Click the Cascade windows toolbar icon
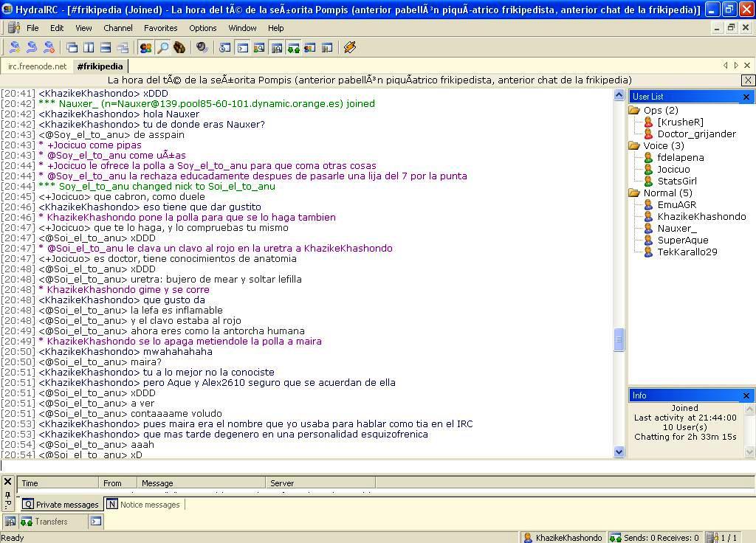756x543 pixels. click(72, 47)
